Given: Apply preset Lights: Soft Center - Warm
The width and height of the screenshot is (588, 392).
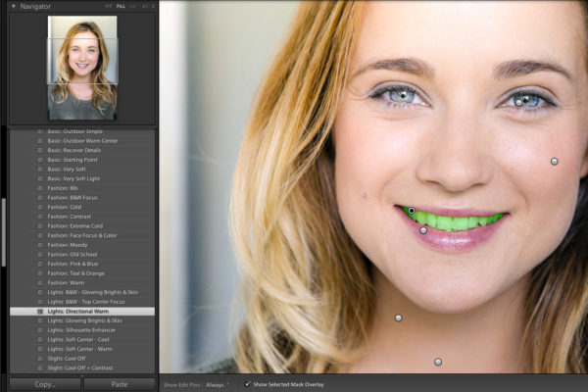Looking at the screenshot, I should point(82,349).
